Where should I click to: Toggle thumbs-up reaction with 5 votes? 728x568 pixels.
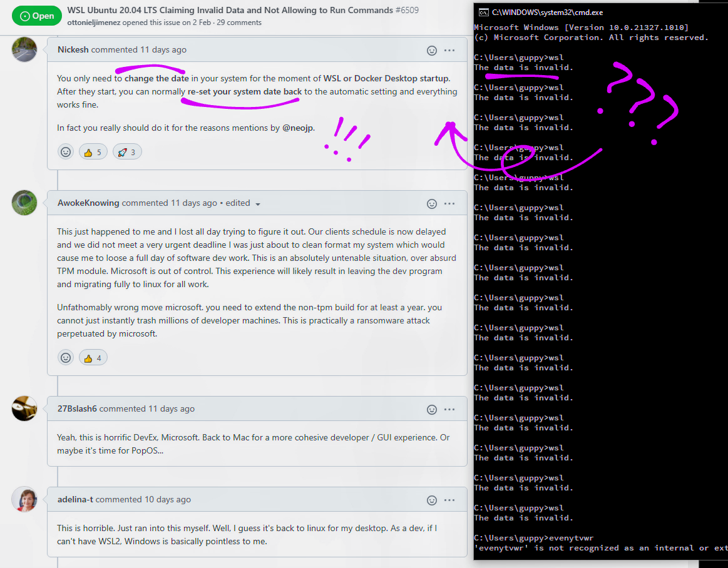tap(93, 152)
